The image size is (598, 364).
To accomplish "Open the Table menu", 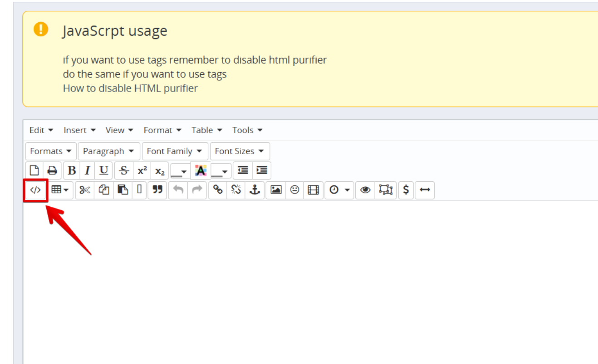I will 207,130.
